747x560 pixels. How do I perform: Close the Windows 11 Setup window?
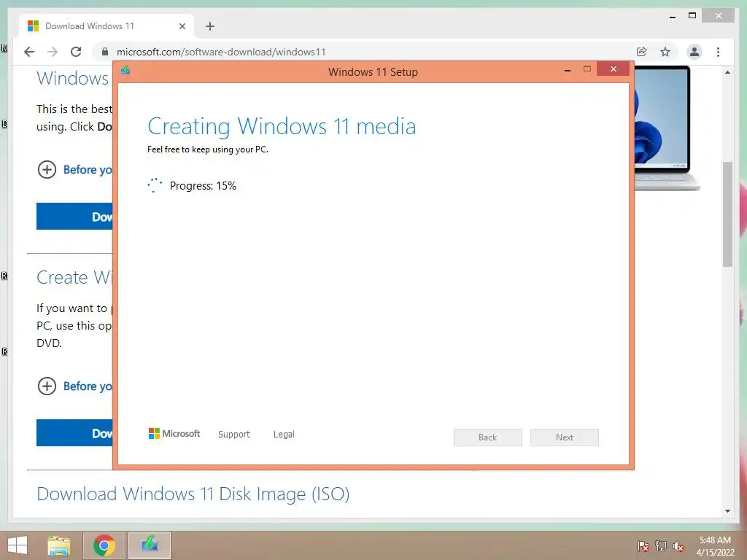[x=613, y=69]
